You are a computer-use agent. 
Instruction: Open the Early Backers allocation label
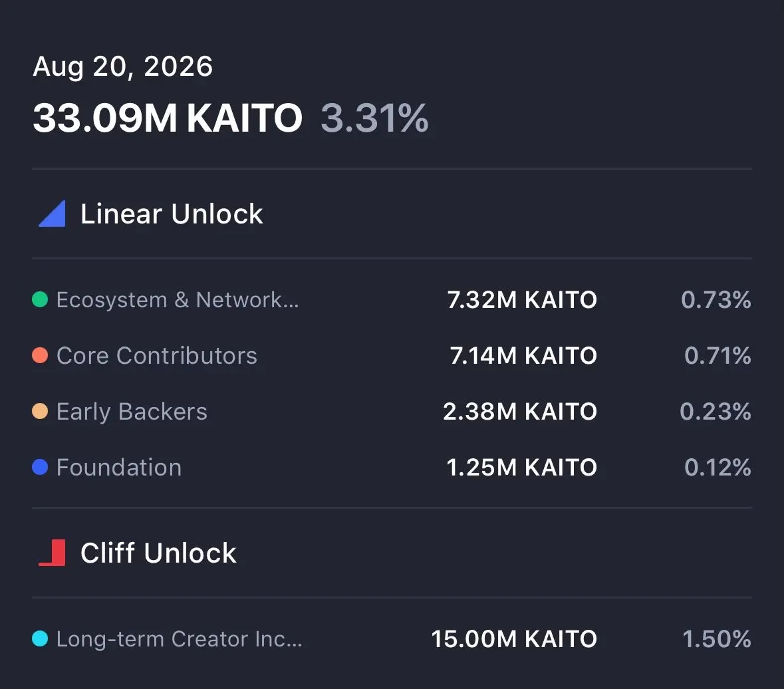click(132, 412)
